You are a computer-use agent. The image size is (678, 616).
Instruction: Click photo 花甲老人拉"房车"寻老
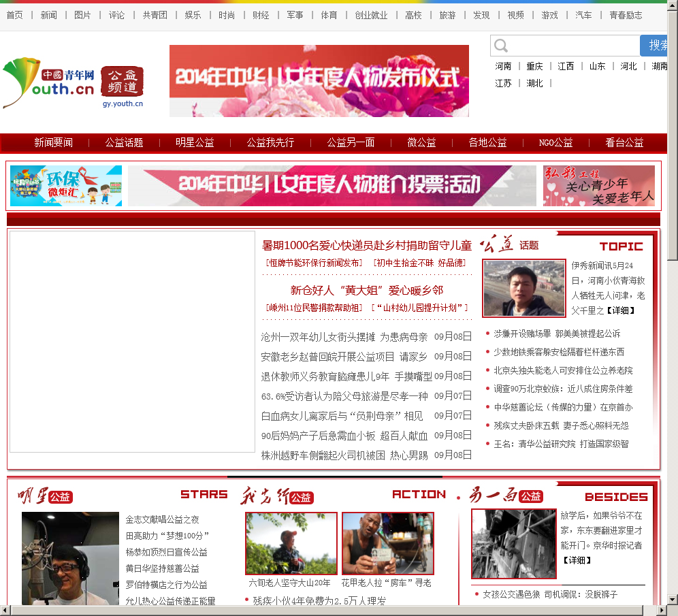388,543
